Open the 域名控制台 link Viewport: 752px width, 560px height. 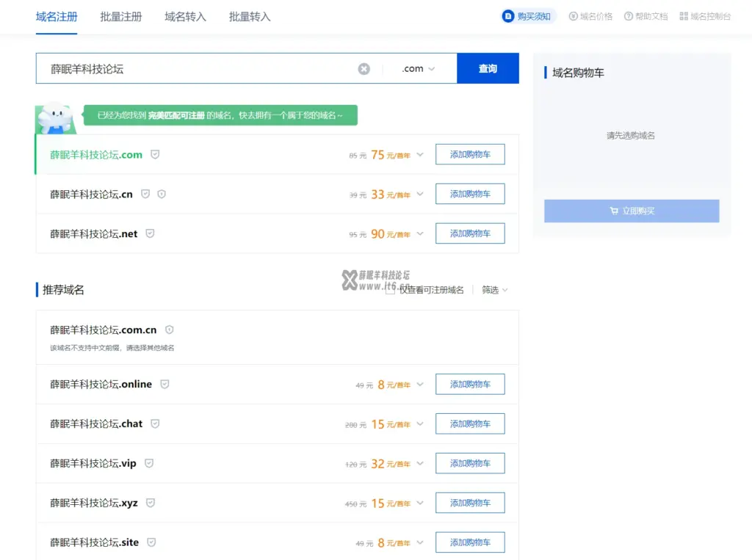[705, 16]
